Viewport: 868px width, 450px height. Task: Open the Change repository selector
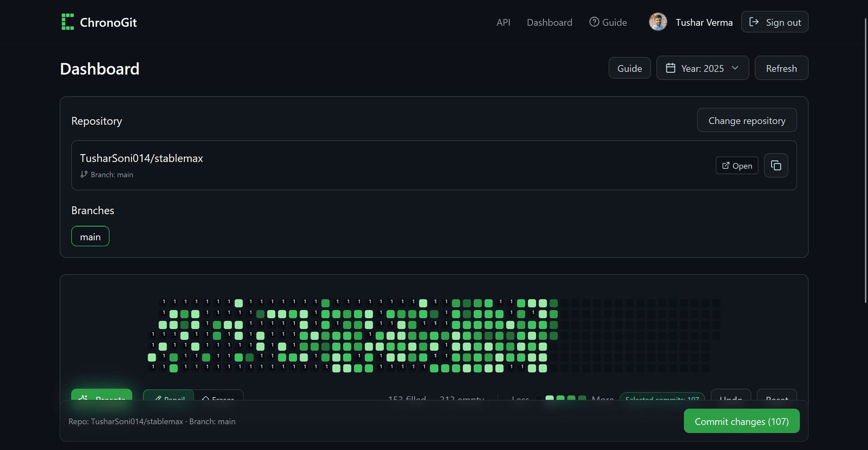(x=746, y=120)
